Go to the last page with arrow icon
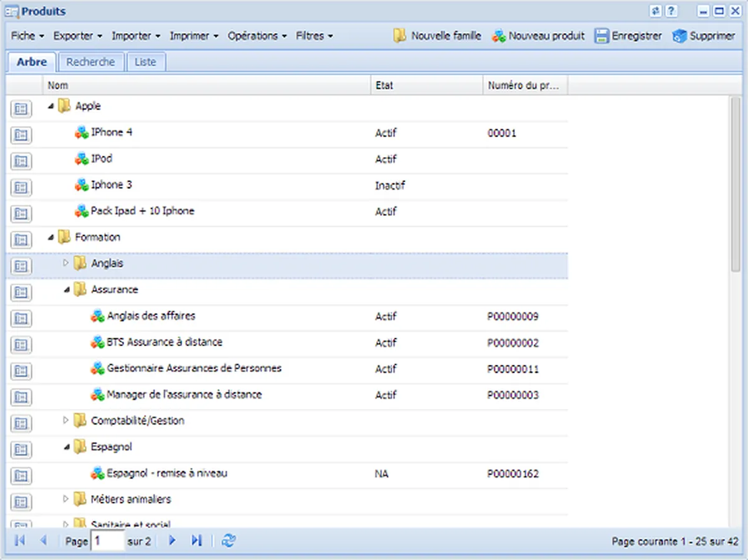Screen dimensions: 748x560 click(x=196, y=541)
